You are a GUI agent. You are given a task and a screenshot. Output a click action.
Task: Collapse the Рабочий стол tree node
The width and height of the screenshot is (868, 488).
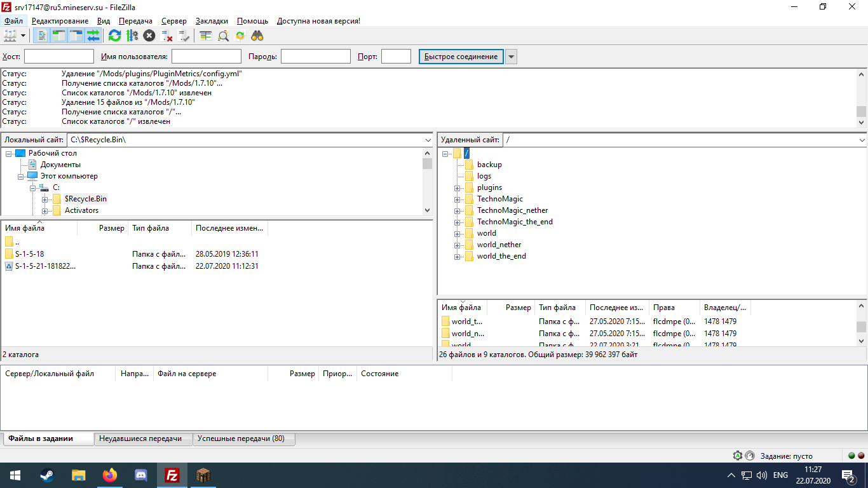pyautogui.click(x=9, y=153)
